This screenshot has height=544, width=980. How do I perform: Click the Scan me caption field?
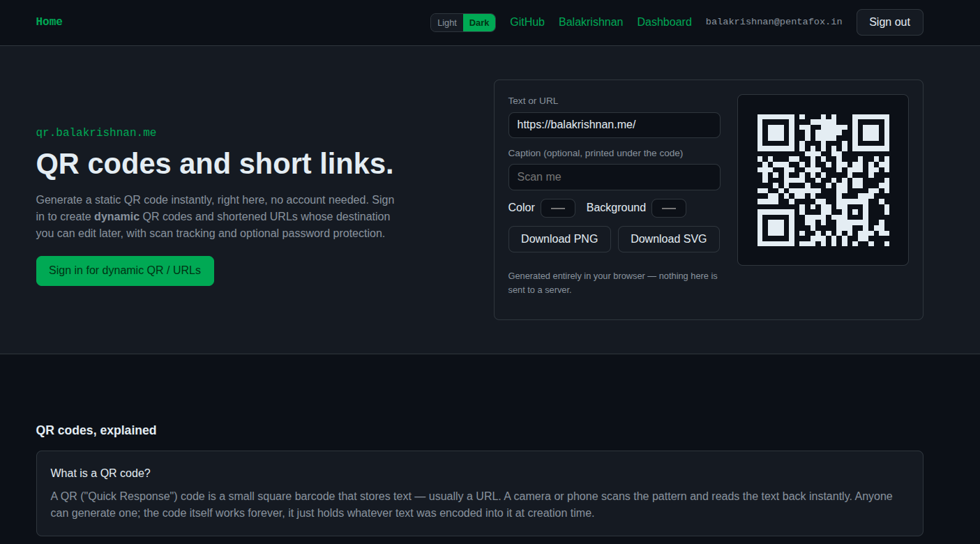coord(614,177)
